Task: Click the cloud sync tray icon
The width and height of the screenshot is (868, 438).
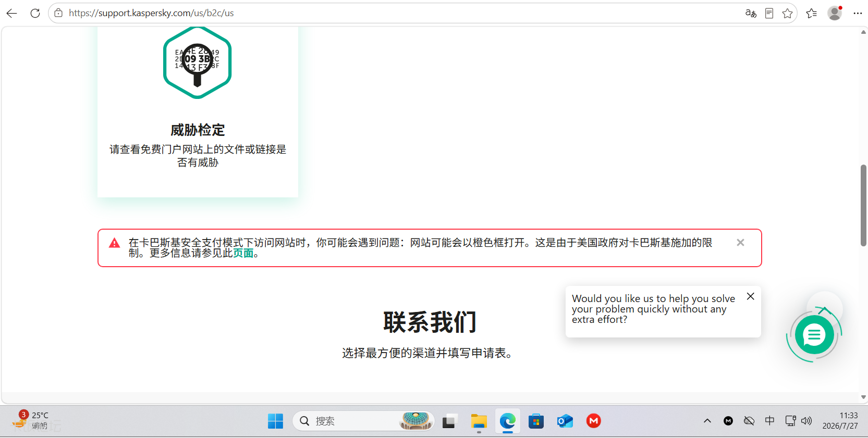Action: pos(749,421)
